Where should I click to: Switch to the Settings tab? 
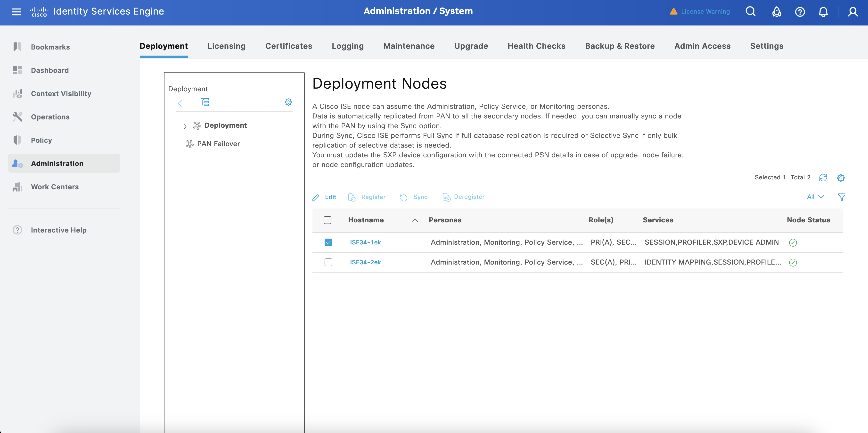pos(767,46)
